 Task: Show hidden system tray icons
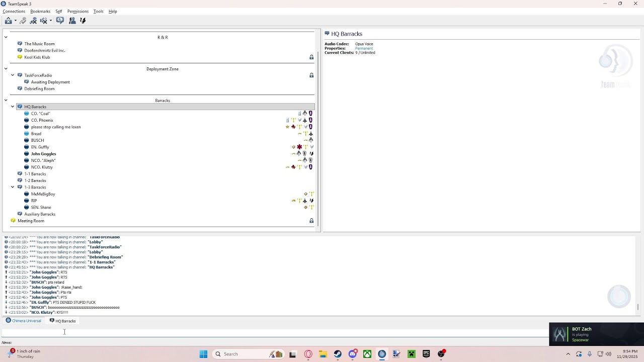pyautogui.click(x=568, y=354)
